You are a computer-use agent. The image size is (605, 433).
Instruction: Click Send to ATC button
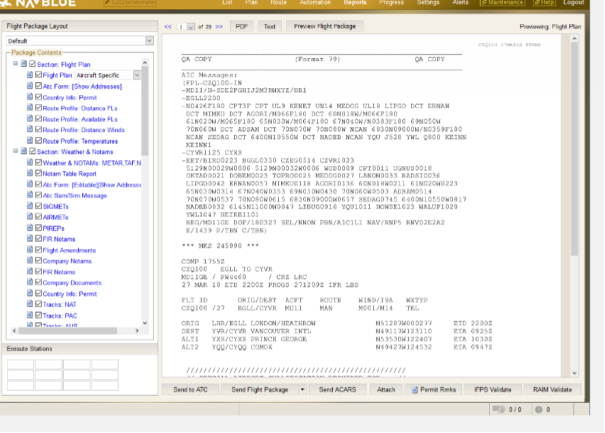point(191,389)
